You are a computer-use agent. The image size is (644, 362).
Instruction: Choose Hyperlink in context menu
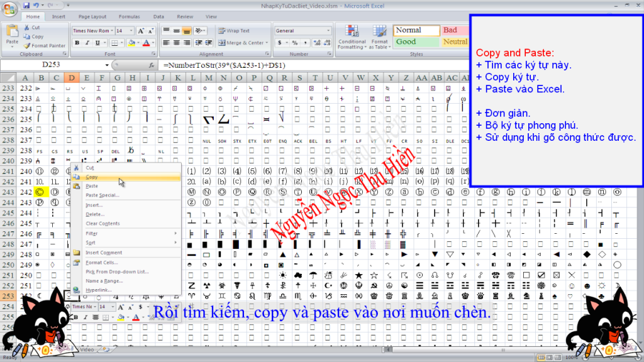(126, 290)
